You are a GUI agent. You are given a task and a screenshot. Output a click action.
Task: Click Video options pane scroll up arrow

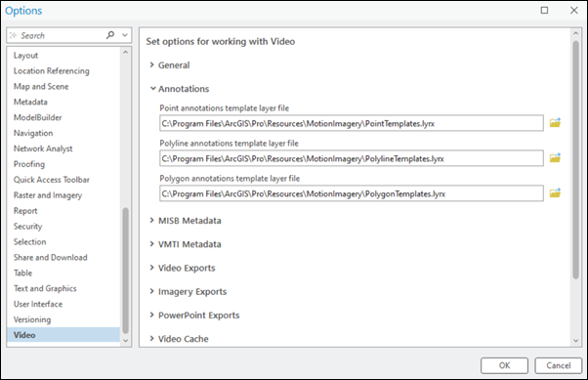click(575, 33)
